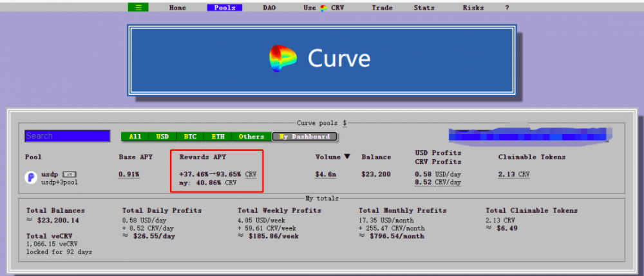Click the $23,200 balance value
This screenshot has width=644, height=276.
(x=376, y=174)
